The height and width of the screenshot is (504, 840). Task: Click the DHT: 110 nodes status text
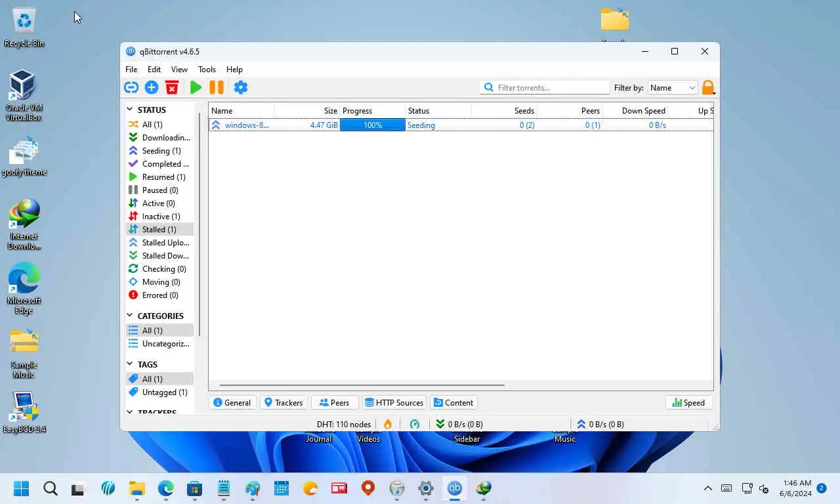click(344, 424)
